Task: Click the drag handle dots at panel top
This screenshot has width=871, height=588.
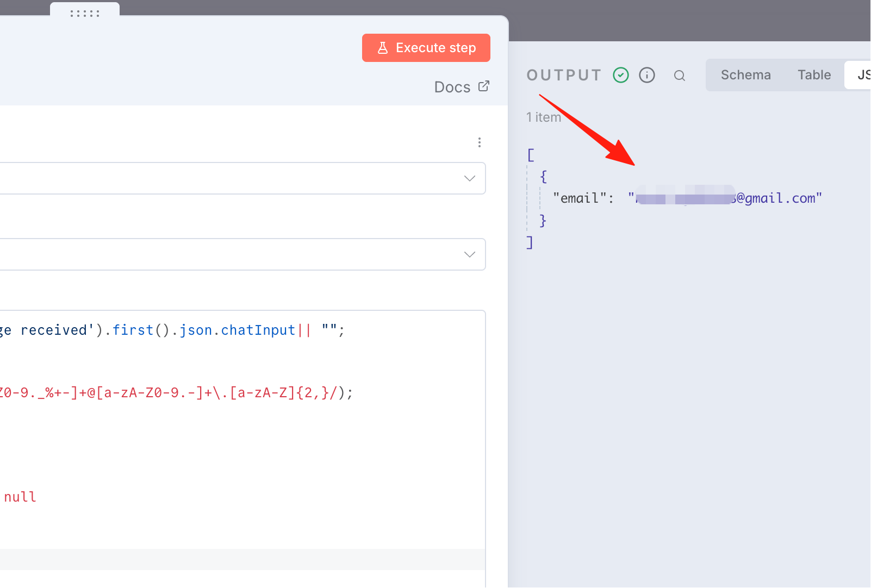Action: pos(85,14)
